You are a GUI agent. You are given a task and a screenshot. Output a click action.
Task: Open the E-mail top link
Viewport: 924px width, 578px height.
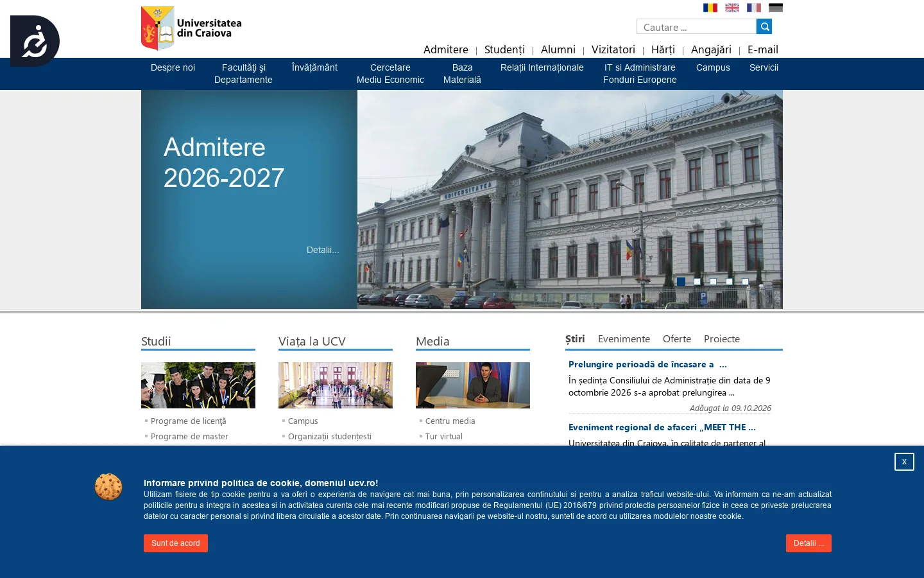[763, 49]
